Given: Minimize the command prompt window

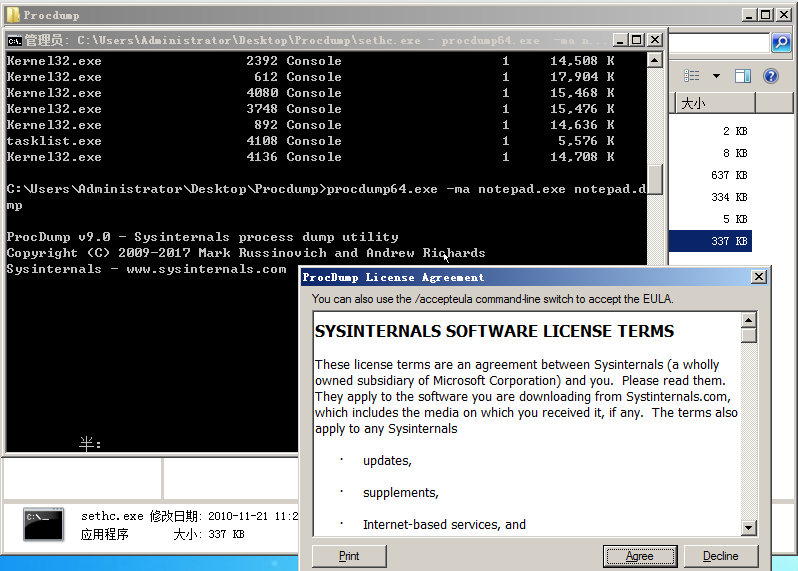Looking at the screenshot, I should coord(619,40).
